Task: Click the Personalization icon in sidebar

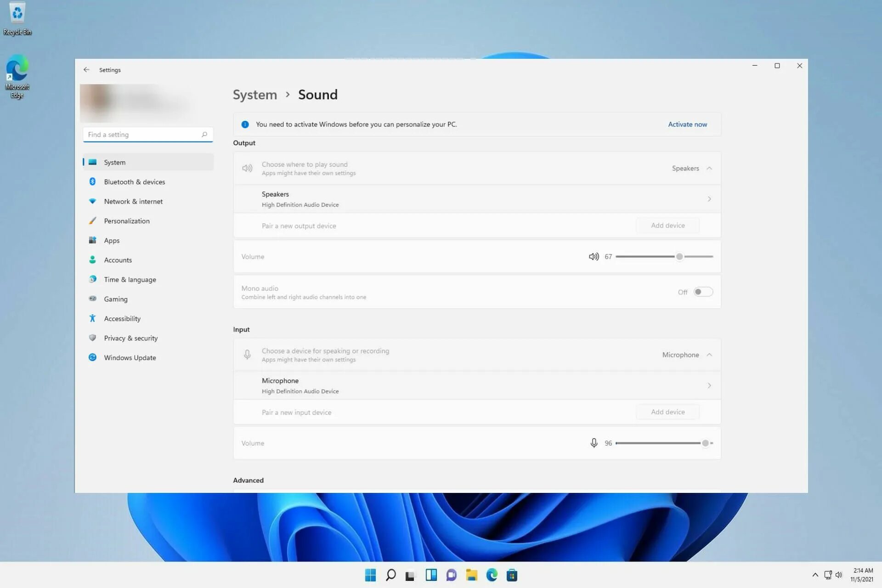Action: coord(92,220)
